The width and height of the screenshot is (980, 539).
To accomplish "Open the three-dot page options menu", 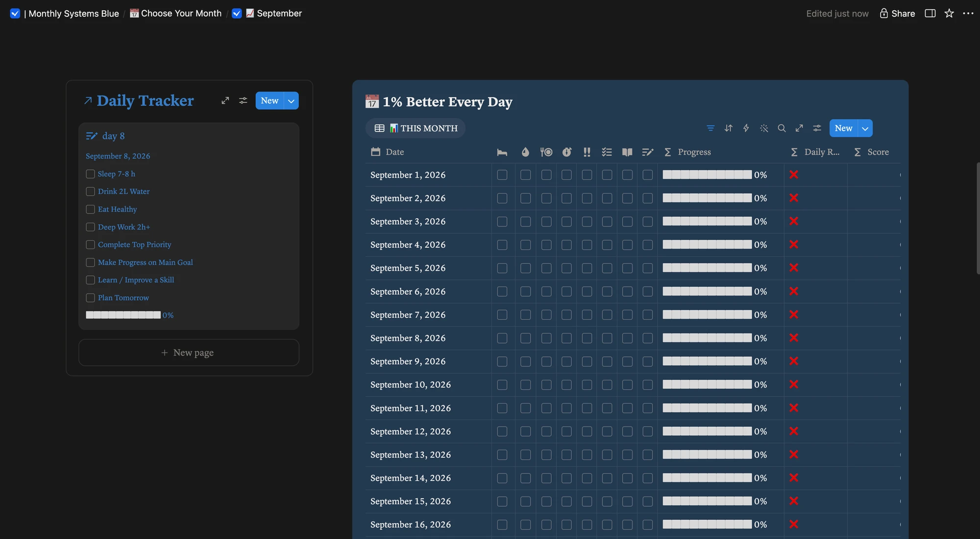I will pos(968,14).
